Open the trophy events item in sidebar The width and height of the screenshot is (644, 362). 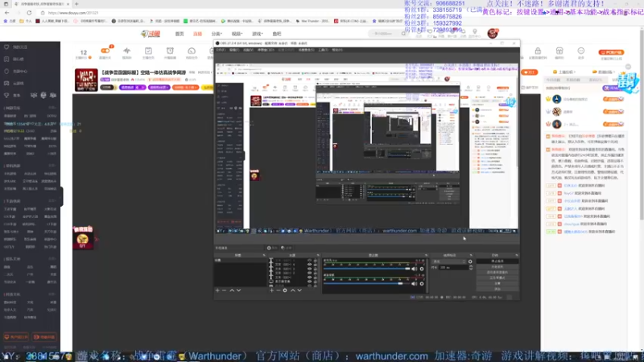pyautogui.click(x=6, y=95)
